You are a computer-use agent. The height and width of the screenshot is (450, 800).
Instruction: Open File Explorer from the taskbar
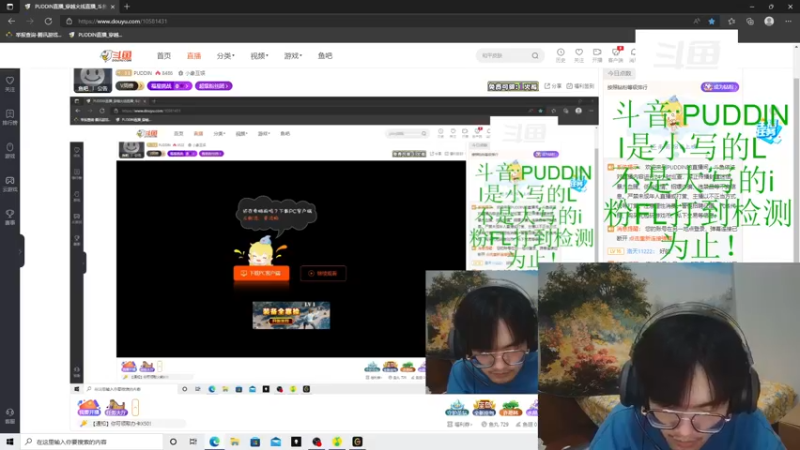pos(235,442)
